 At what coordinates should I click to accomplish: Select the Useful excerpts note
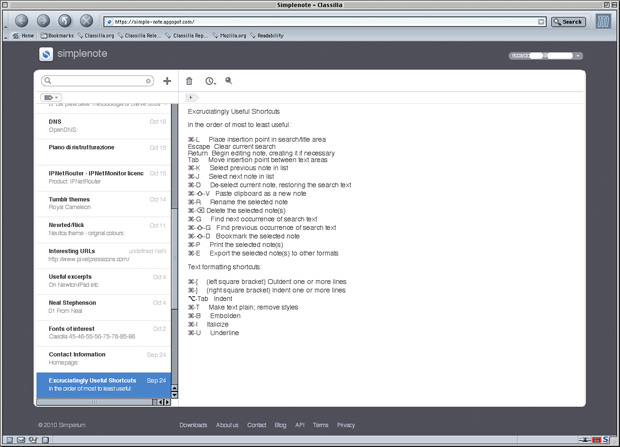coord(104,282)
